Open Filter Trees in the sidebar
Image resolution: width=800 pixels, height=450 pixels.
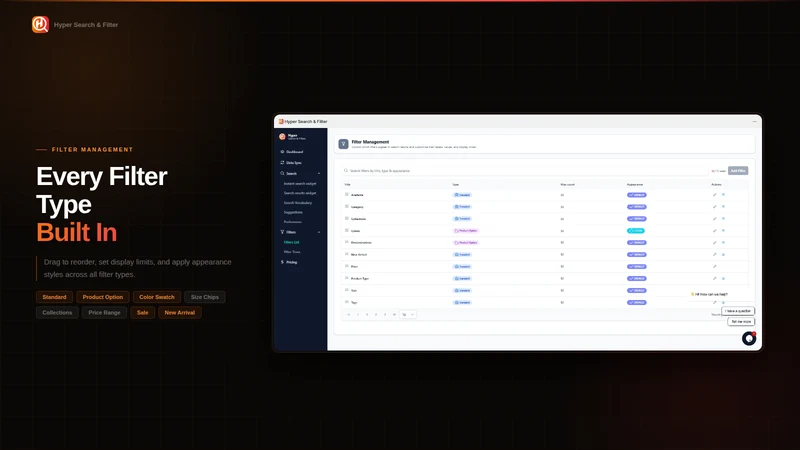point(292,252)
